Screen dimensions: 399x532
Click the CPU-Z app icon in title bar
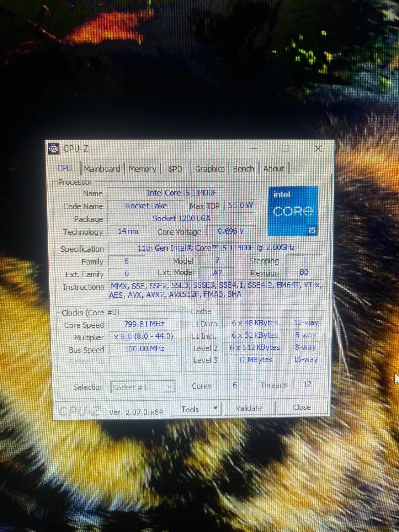coord(54,148)
